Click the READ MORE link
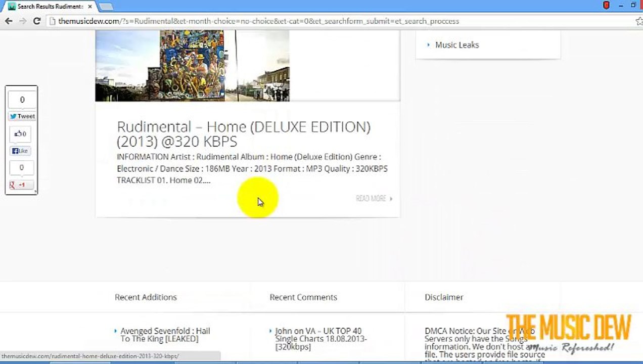 (371, 199)
